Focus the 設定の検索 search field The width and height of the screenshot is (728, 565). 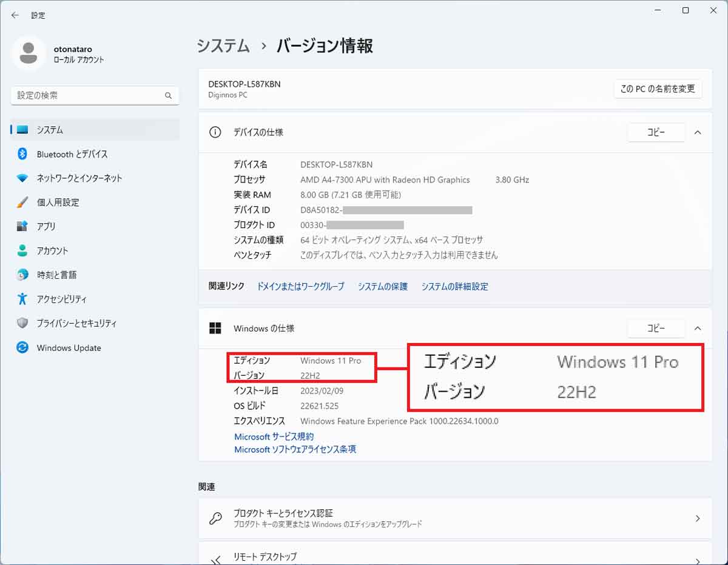pyautogui.click(x=95, y=96)
